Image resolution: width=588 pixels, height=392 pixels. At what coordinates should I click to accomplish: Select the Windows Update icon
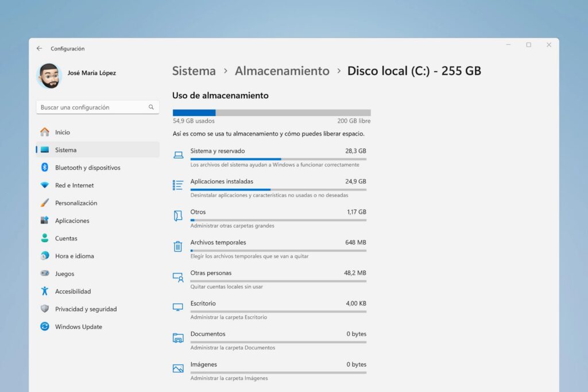click(x=45, y=327)
